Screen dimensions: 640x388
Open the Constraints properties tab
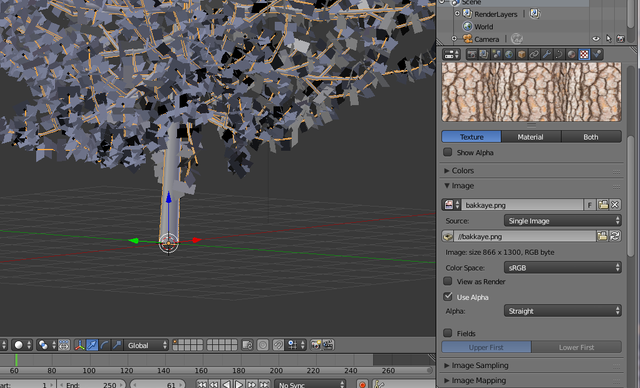pos(534,54)
